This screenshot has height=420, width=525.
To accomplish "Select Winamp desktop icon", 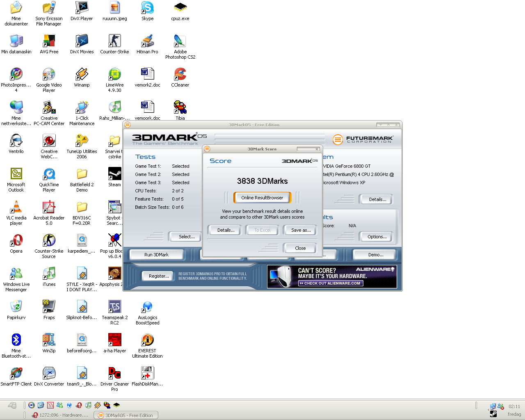I will (82, 78).
